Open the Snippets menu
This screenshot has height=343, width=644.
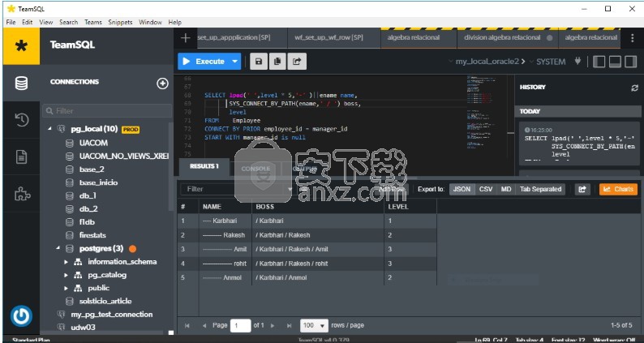(x=120, y=22)
